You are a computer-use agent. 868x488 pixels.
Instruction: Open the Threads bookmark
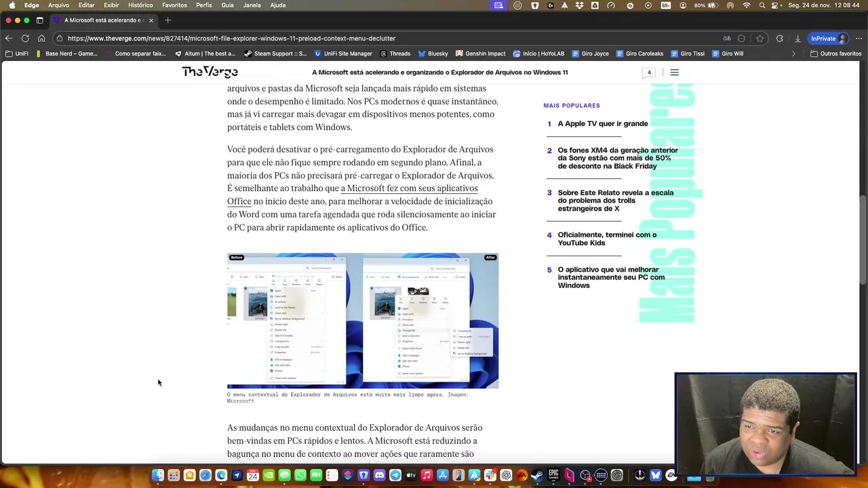pyautogui.click(x=395, y=54)
